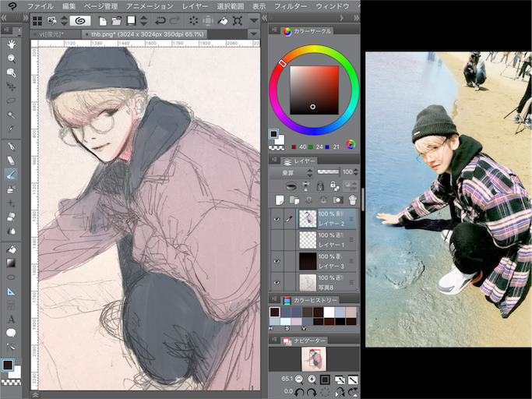
Task: Open the 編集 menu
Action: pos(69,6)
